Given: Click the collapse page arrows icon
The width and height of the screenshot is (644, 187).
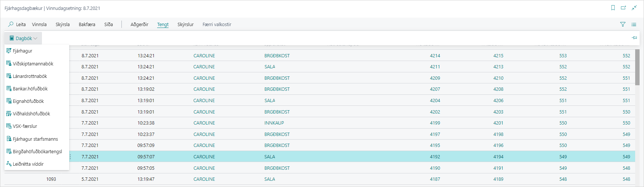Looking at the screenshot, I should coord(634,8).
